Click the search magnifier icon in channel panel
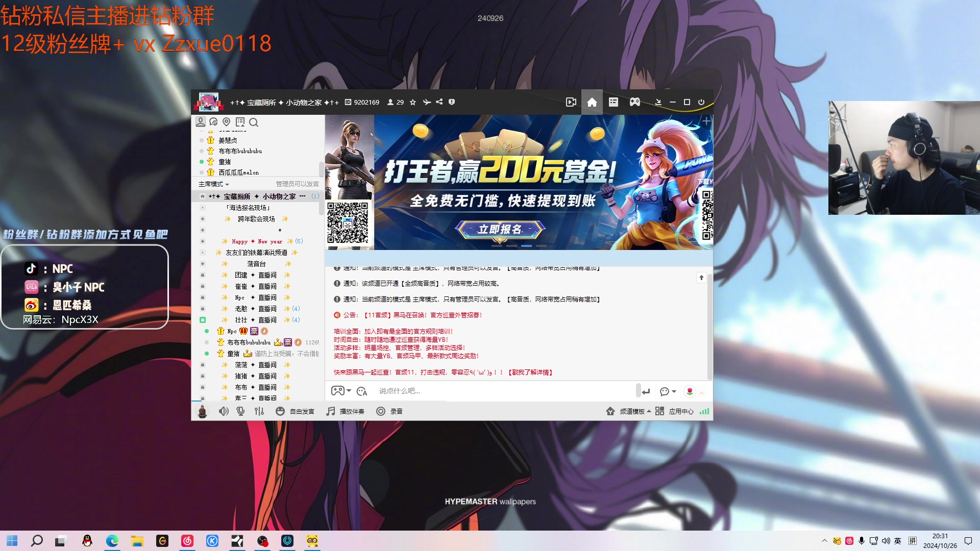Image resolution: width=980 pixels, height=551 pixels. click(254, 122)
